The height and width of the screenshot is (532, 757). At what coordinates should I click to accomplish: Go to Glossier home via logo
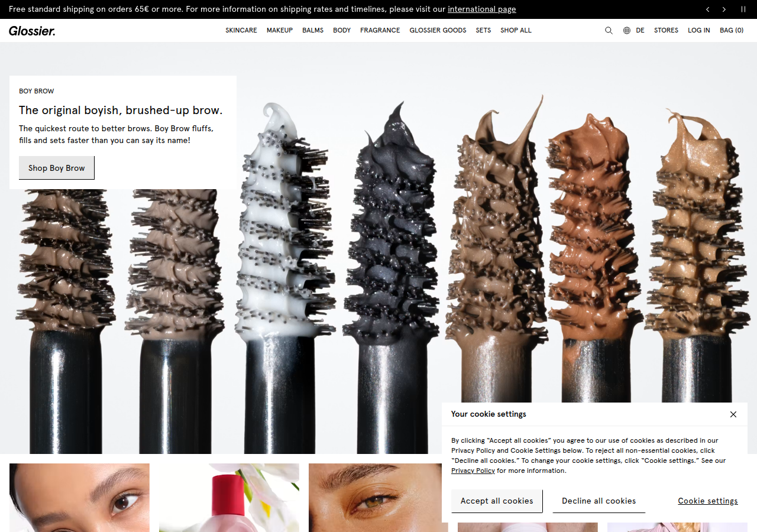(32, 31)
